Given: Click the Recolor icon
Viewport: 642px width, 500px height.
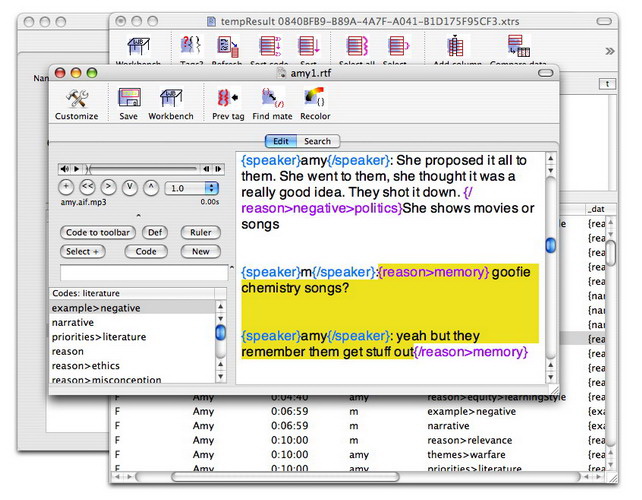Looking at the screenshot, I should [315, 99].
